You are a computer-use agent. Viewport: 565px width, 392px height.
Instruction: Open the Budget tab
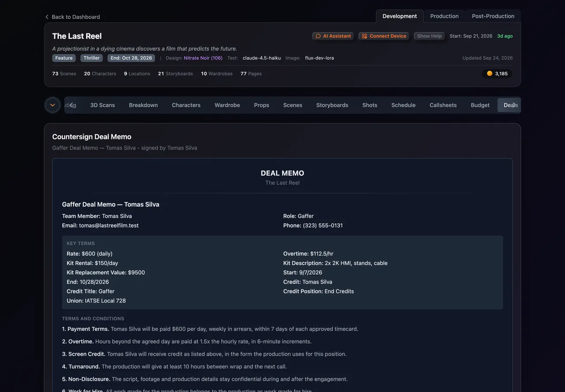[x=480, y=105]
